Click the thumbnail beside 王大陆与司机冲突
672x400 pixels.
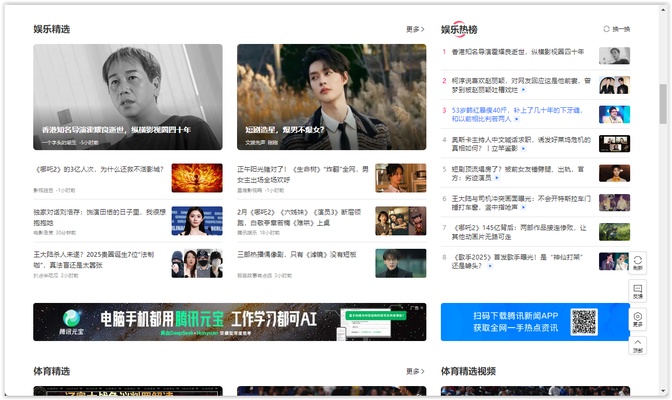click(614, 202)
